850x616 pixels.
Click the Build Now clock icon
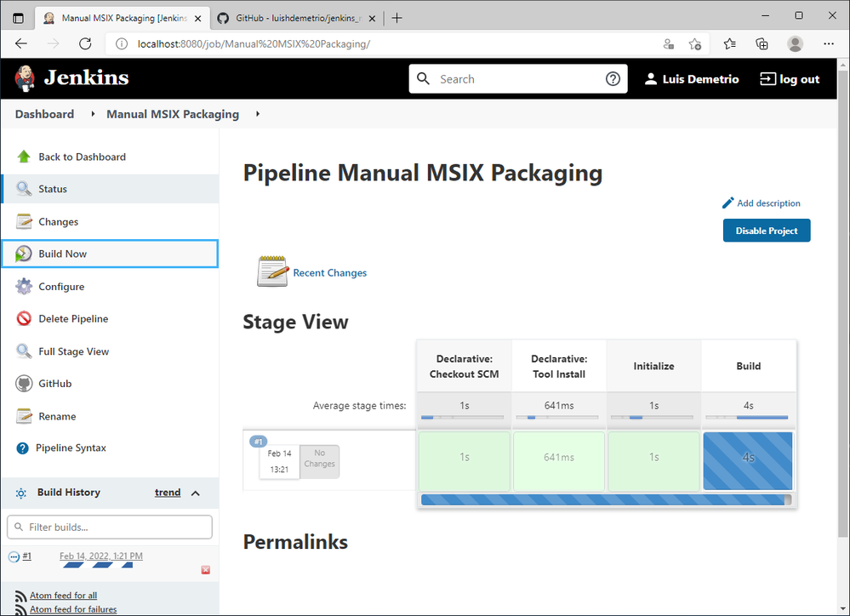pos(24,254)
